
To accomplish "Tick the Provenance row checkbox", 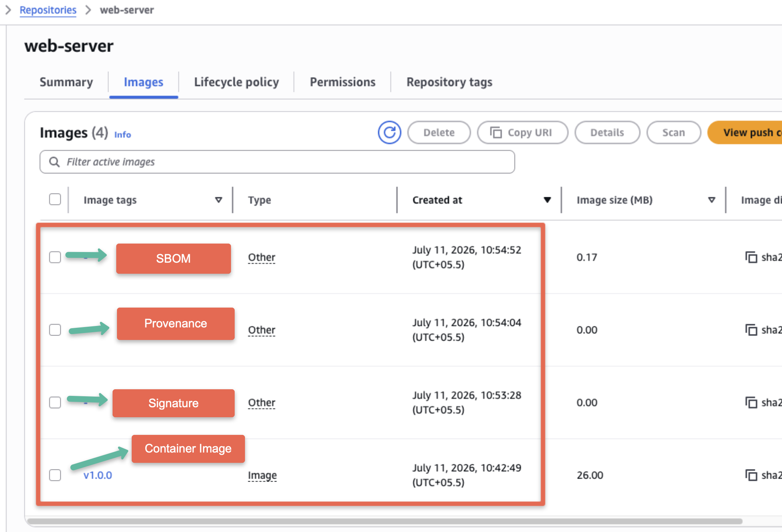I will [x=55, y=330].
